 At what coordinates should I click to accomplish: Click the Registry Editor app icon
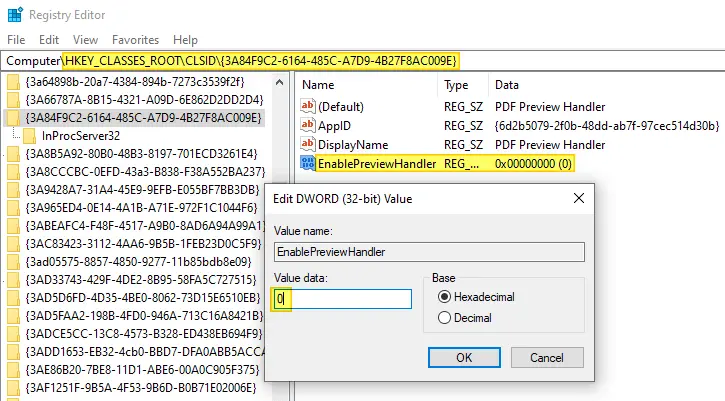[x=15, y=15]
